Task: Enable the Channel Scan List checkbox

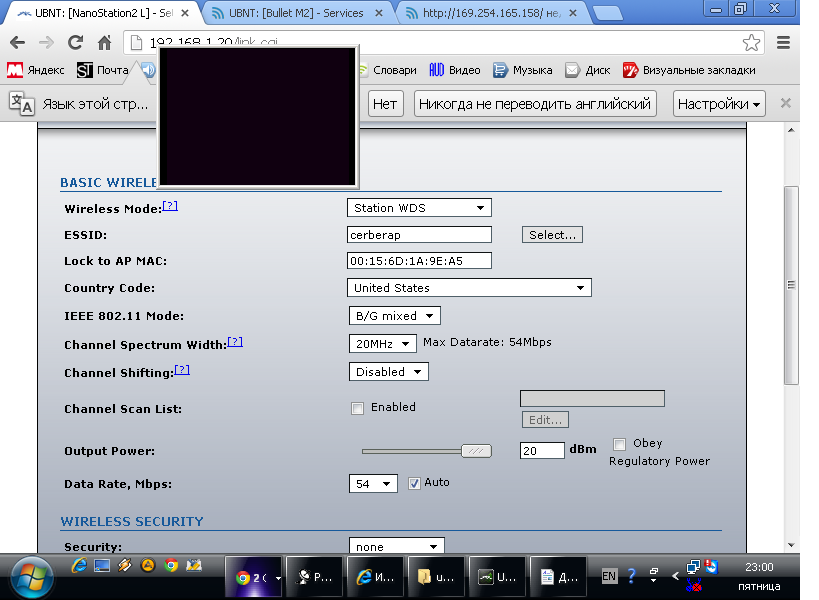Action: (x=357, y=408)
